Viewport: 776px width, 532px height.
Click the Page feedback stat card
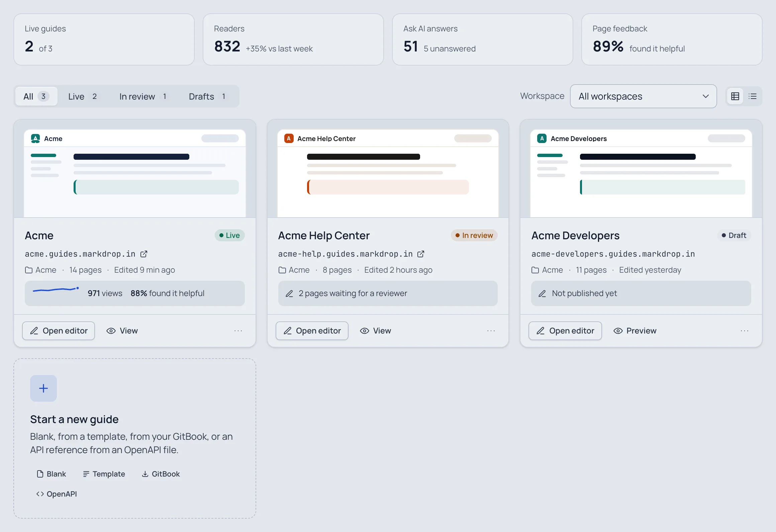point(672,39)
